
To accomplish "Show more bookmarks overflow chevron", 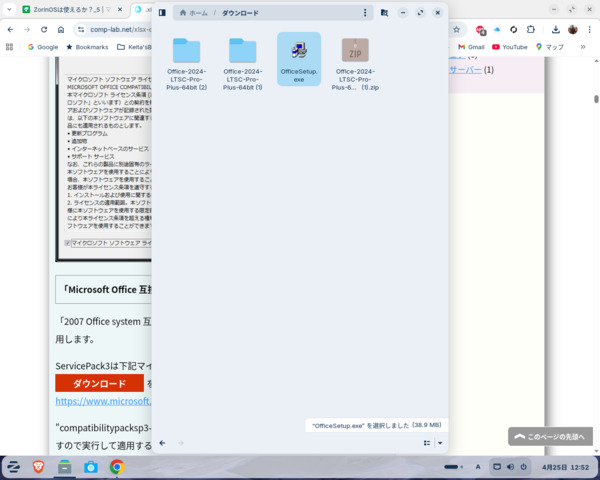I will click(x=583, y=47).
